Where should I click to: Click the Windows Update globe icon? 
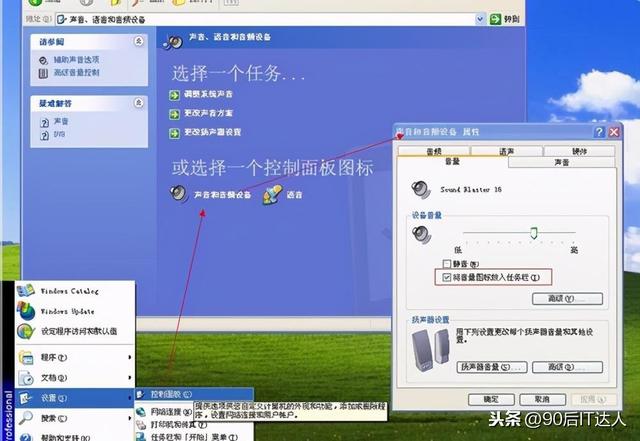pos(26,311)
